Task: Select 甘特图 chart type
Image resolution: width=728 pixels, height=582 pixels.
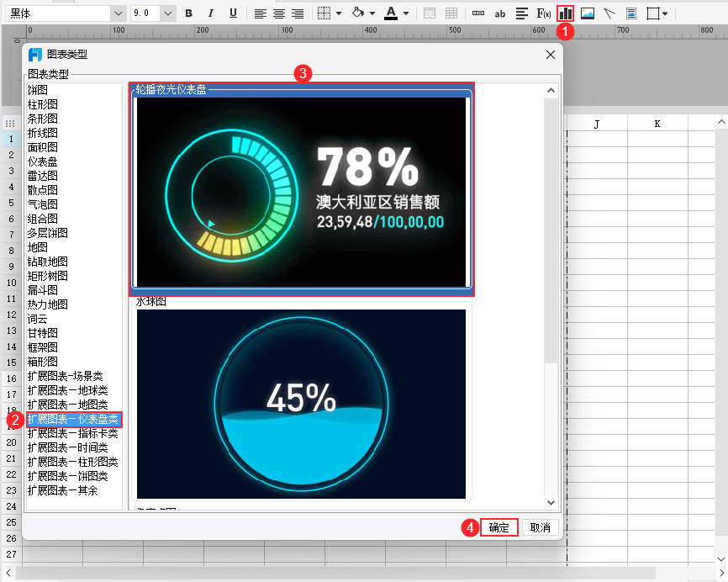Action: (x=42, y=334)
